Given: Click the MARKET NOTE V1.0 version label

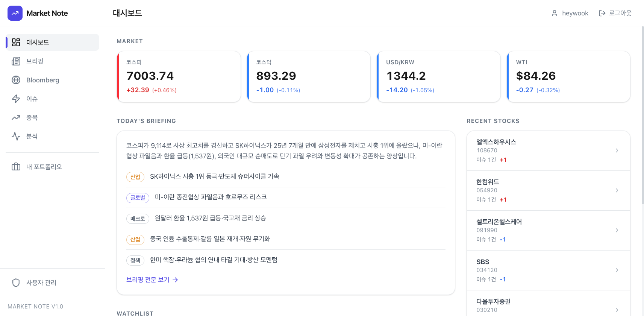Looking at the screenshot, I should pyautogui.click(x=35, y=307).
